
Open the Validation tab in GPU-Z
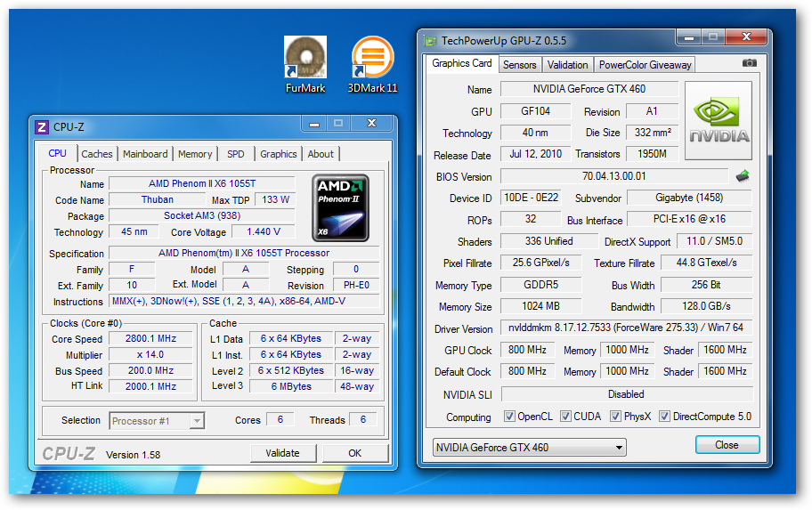567,65
